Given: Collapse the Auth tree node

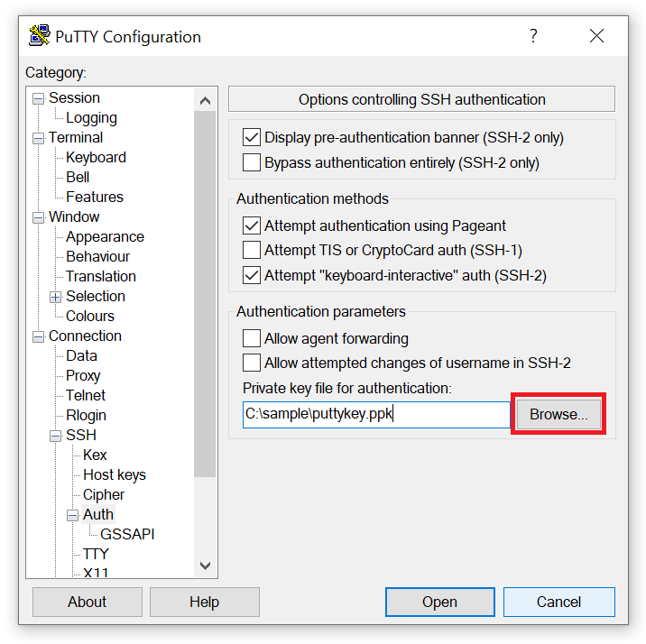Looking at the screenshot, I should coord(72,515).
